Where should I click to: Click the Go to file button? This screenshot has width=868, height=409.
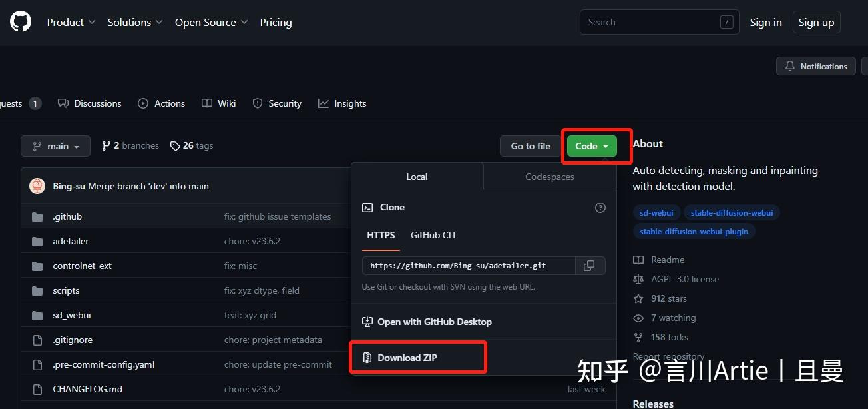click(x=531, y=146)
